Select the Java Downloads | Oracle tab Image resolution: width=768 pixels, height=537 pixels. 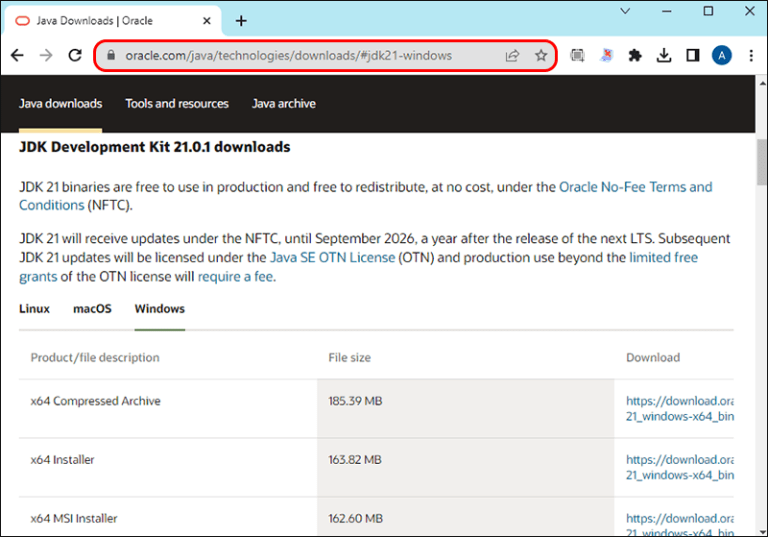point(112,21)
